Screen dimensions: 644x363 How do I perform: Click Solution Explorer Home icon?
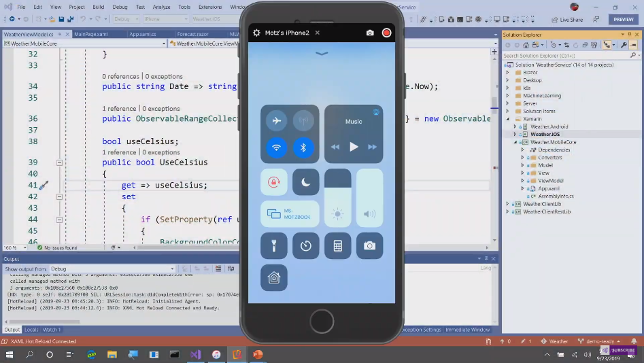(x=526, y=45)
